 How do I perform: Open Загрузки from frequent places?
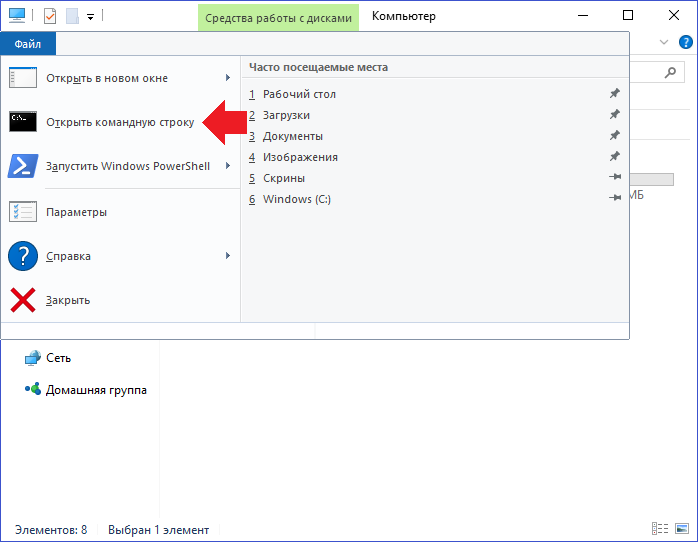[286, 115]
